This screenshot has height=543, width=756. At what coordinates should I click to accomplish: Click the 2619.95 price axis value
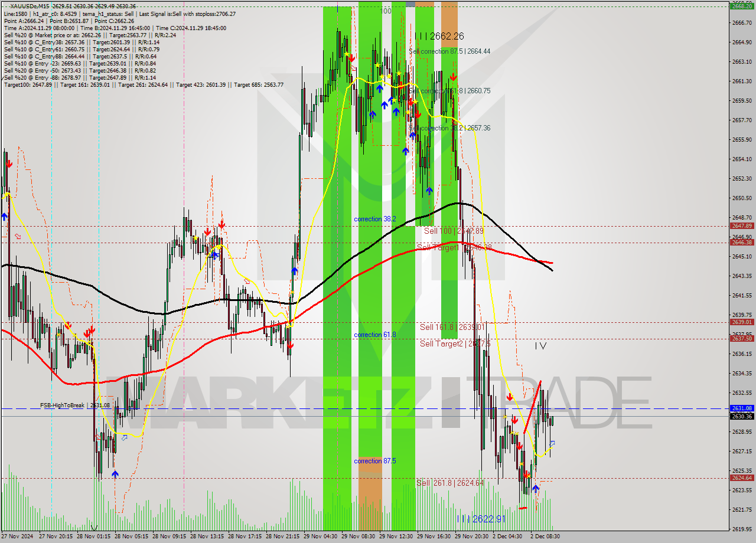pyautogui.click(x=741, y=529)
